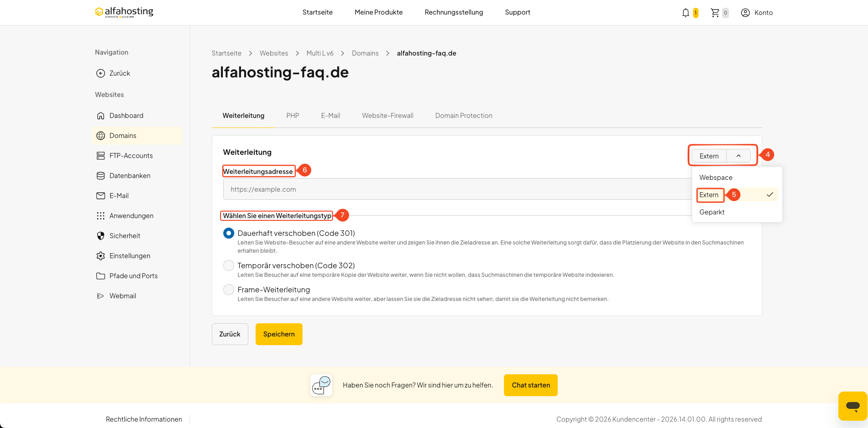The width and height of the screenshot is (868, 428).
Task: Open Rechnungsstellung in top navigation
Action: pyautogui.click(x=454, y=12)
